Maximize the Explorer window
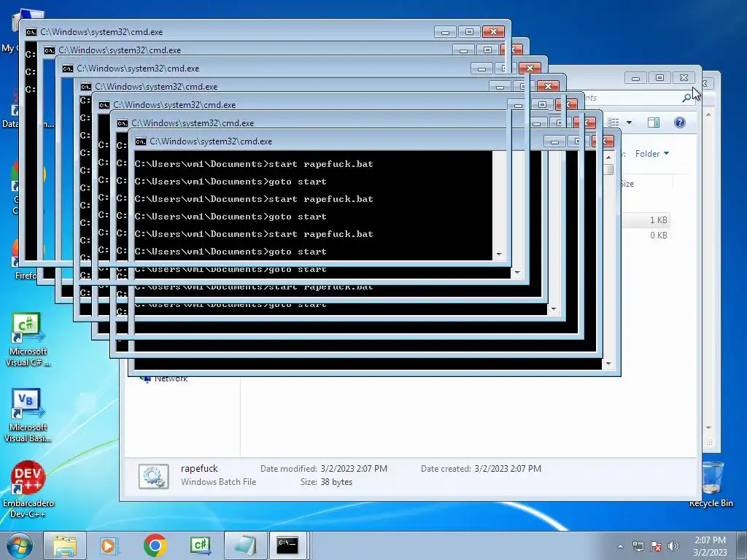The image size is (747, 560). (659, 77)
